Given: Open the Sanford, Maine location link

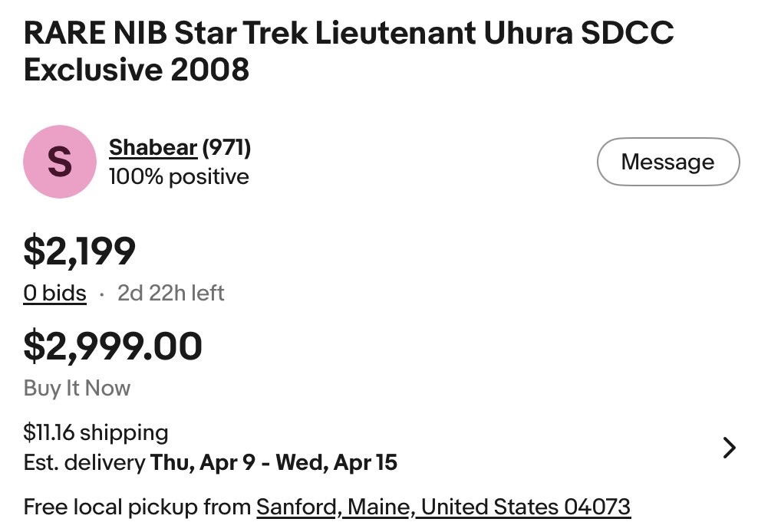Looking at the screenshot, I should (x=407, y=507).
